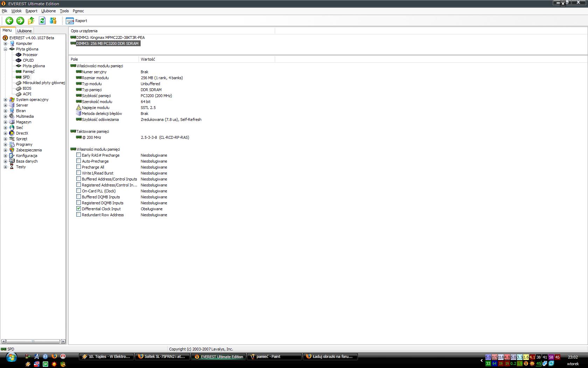Image resolution: width=588 pixels, height=368 pixels.
Task: Click the Raport button in the toolbar
Action: pos(77,21)
